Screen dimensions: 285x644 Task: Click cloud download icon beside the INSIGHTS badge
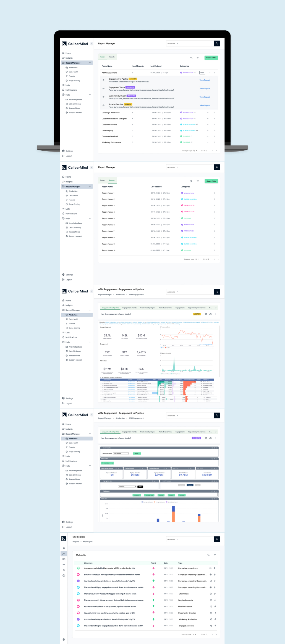(x=210, y=438)
